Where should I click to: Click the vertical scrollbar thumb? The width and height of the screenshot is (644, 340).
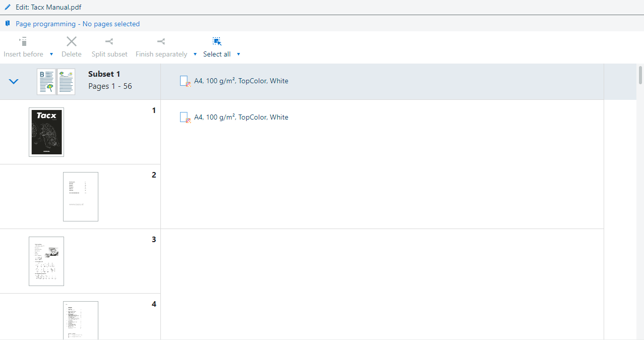(x=640, y=75)
